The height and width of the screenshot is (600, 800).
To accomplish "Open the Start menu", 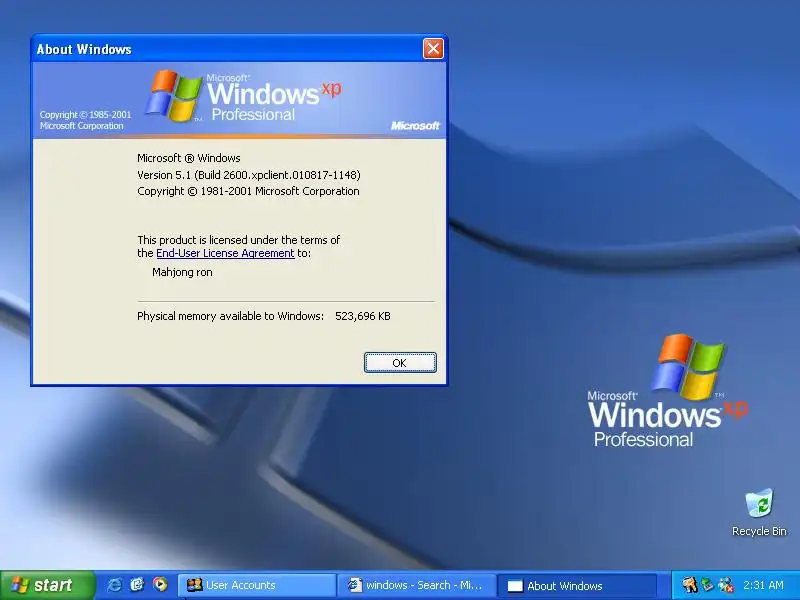I will coord(48,585).
